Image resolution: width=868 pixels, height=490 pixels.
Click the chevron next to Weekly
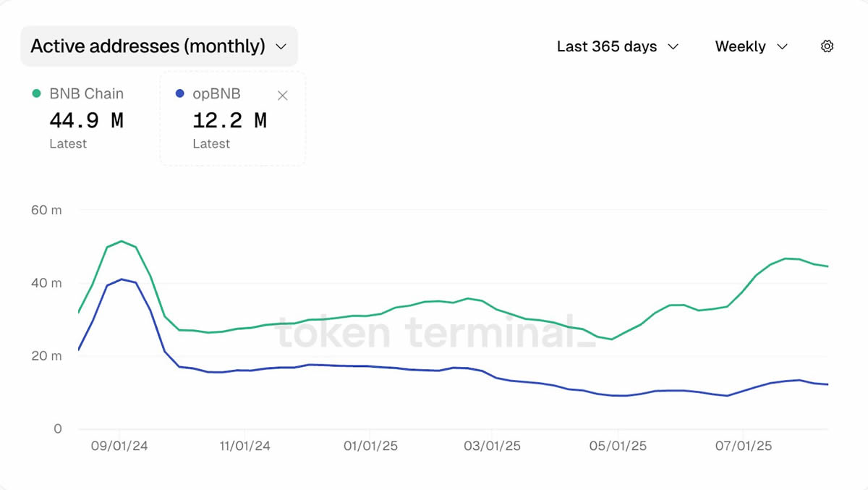(782, 47)
